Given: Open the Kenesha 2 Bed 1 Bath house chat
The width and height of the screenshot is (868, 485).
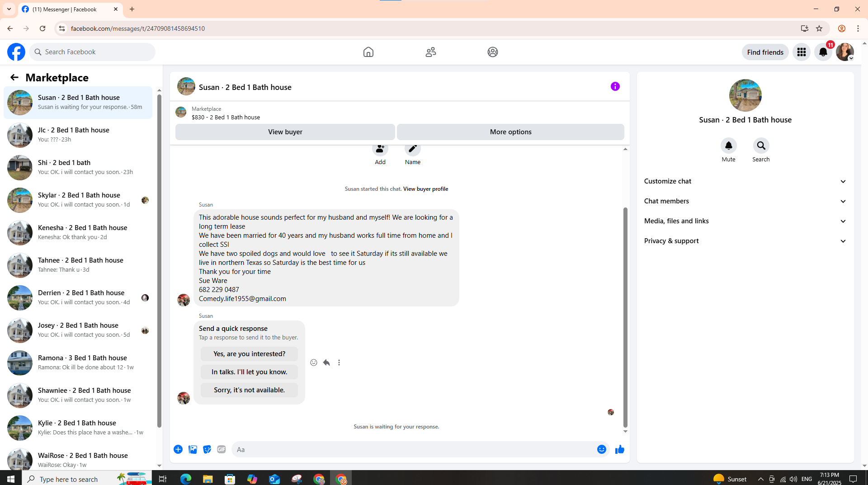Looking at the screenshot, I should pyautogui.click(x=78, y=232).
